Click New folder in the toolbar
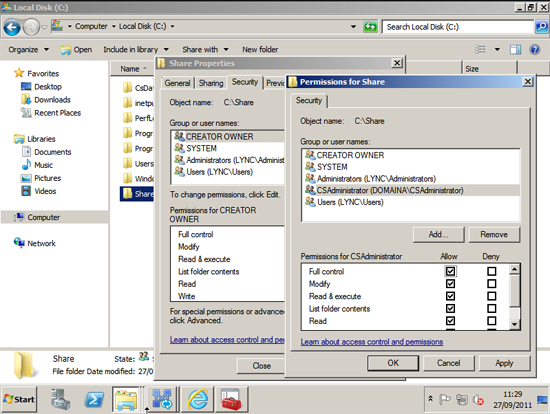Viewport: 550px width, 414px height. (x=260, y=49)
